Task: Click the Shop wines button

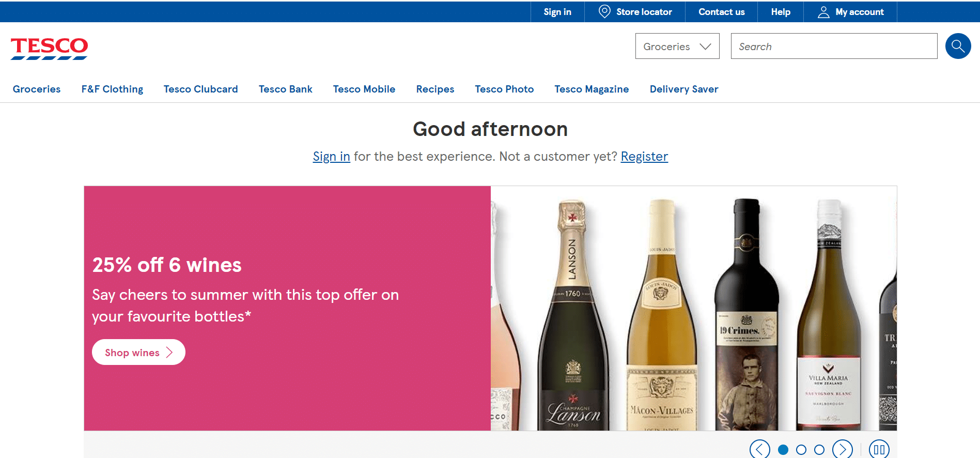Action: pyautogui.click(x=138, y=352)
